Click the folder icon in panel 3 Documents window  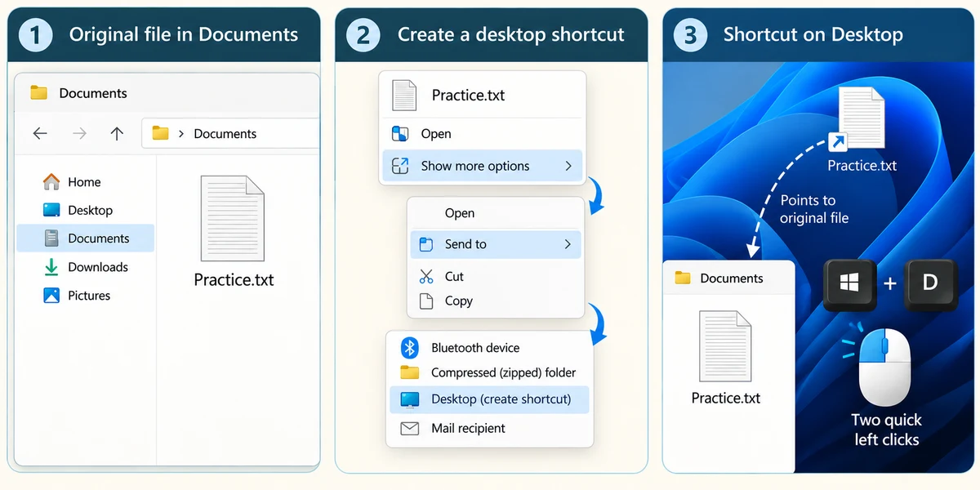tap(683, 278)
